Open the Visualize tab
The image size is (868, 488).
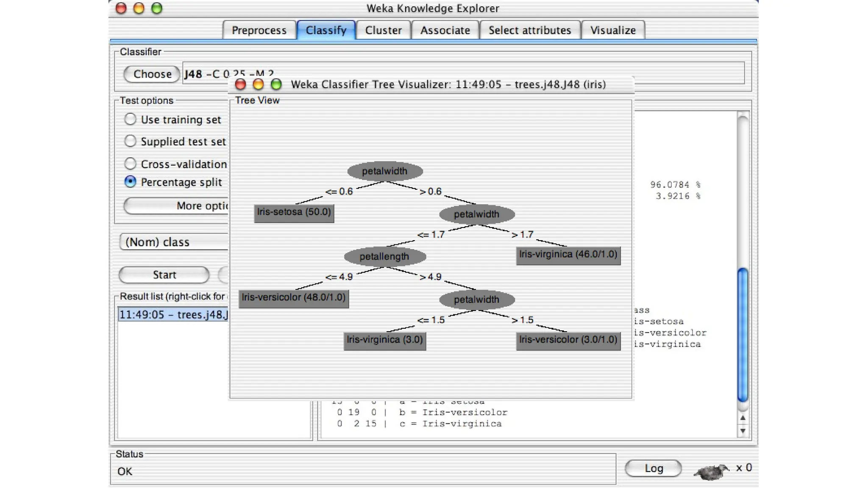612,30
